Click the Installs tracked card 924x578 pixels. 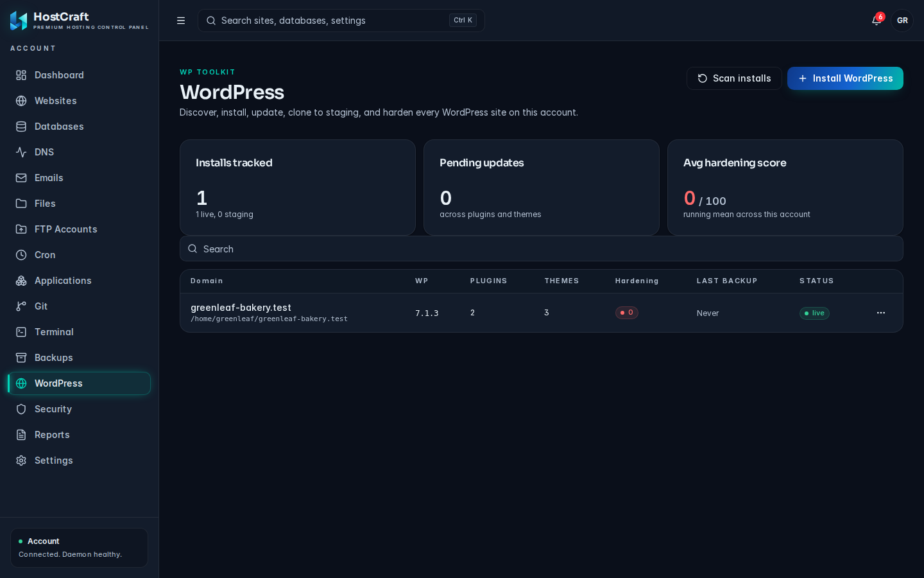tap(298, 188)
